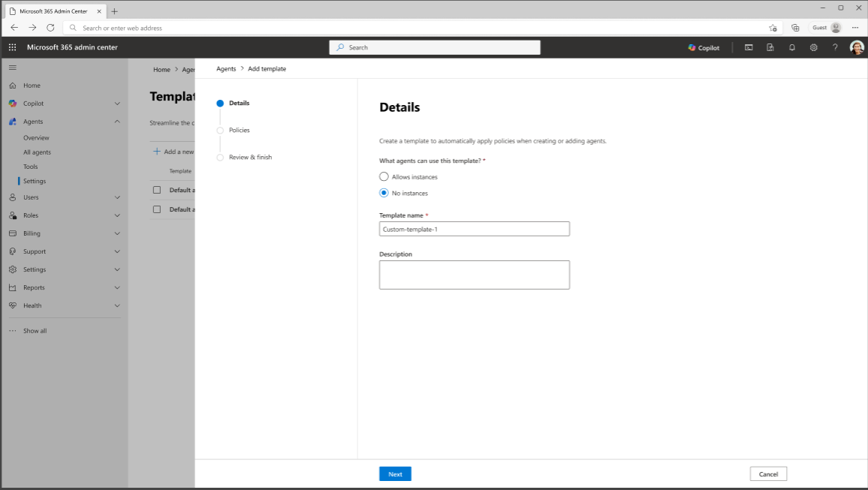The height and width of the screenshot is (490, 868).
Task: Open notifications bell icon
Action: pos(792,47)
